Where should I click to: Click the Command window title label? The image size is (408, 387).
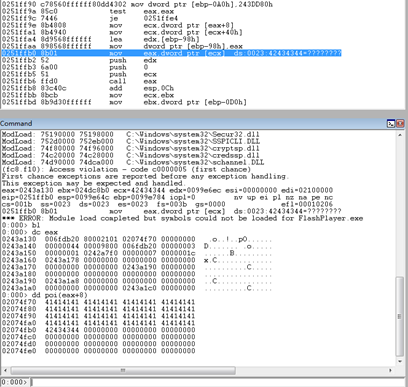16,123
